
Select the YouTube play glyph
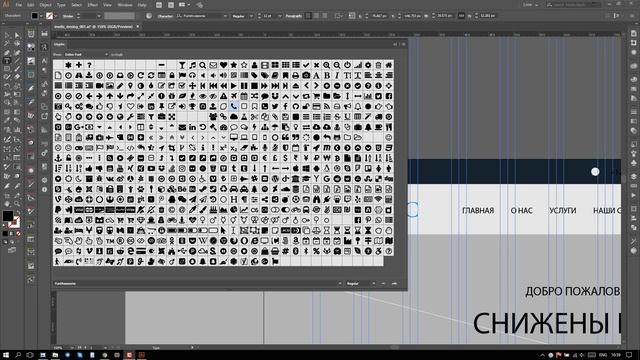[x=151, y=169]
